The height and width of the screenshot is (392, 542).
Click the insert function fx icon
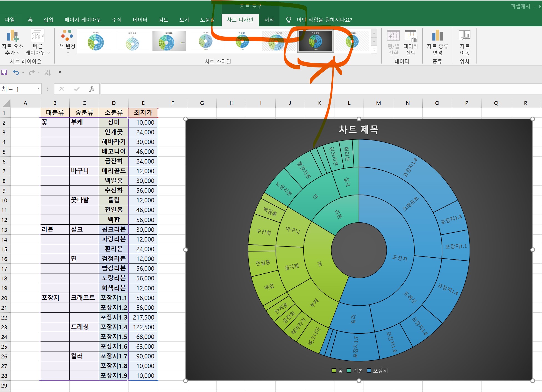click(x=92, y=89)
